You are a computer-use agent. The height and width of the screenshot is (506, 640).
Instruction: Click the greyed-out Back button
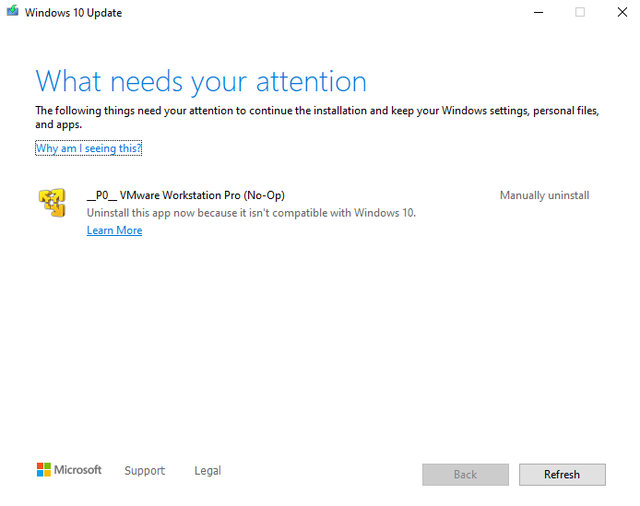point(465,475)
